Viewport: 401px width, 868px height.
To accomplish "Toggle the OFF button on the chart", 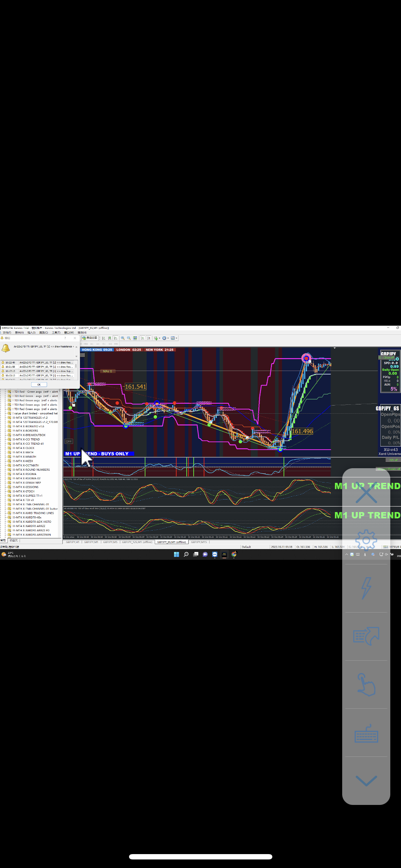I will click(x=69, y=441).
